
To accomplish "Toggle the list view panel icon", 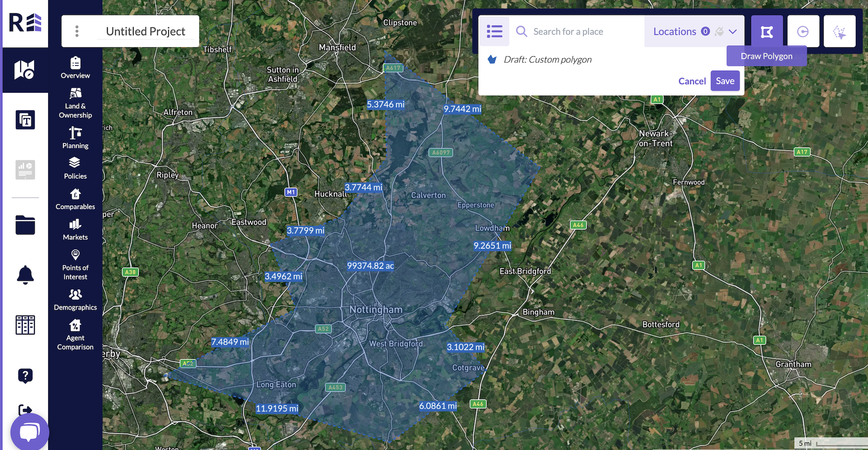I will click(494, 31).
